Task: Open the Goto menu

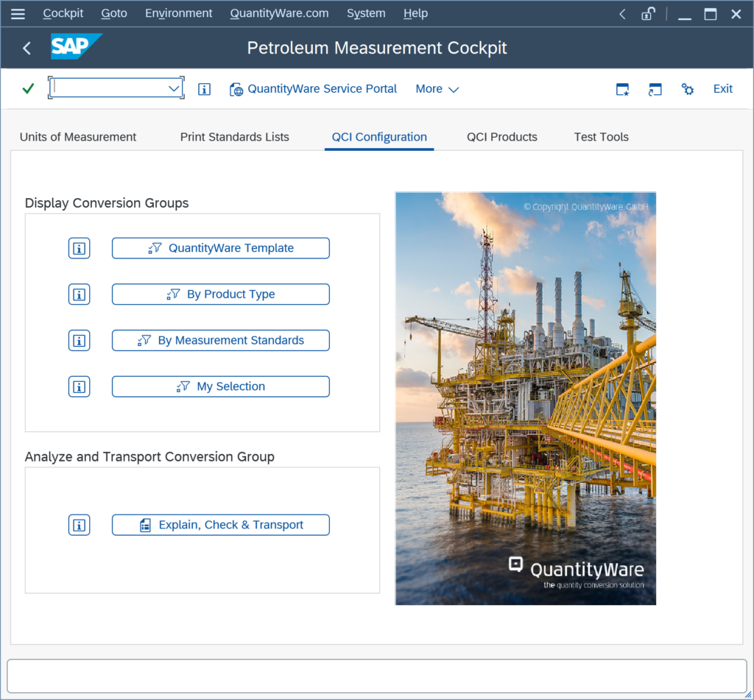Action: (114, 13)
